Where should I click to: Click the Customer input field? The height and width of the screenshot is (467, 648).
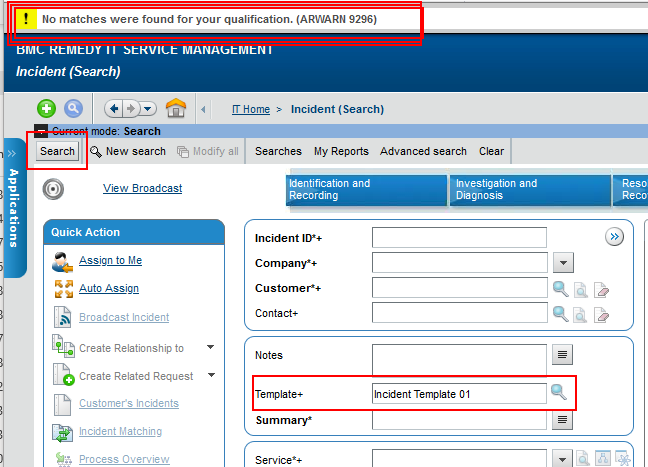tap(460, 288)
